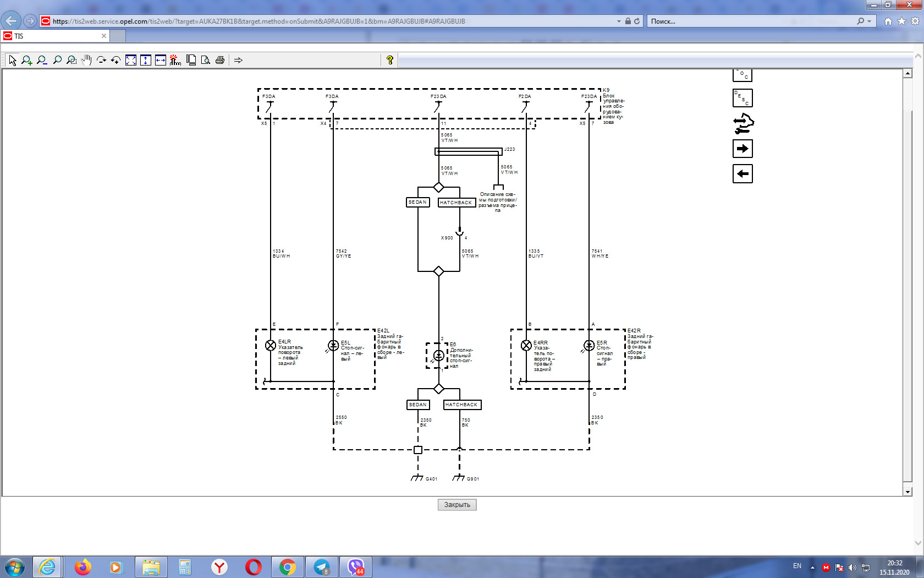Open the browser settings gear

pos(915,21)
